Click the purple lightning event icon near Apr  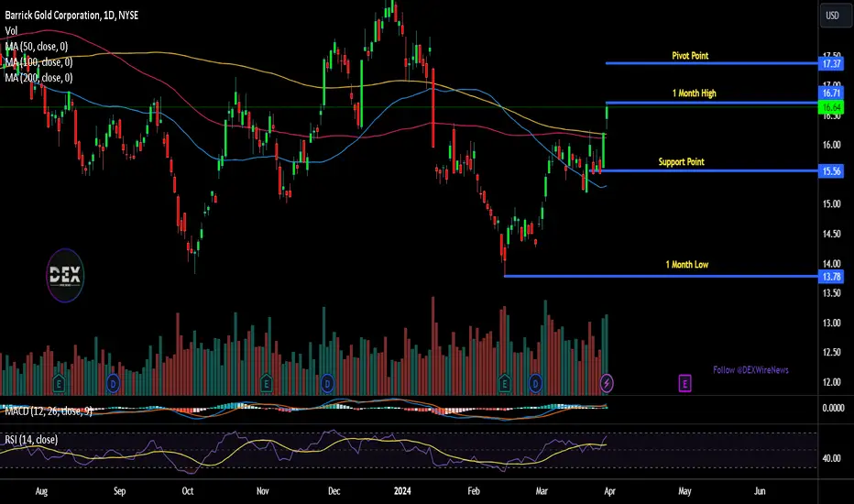[x=607, y=384]
